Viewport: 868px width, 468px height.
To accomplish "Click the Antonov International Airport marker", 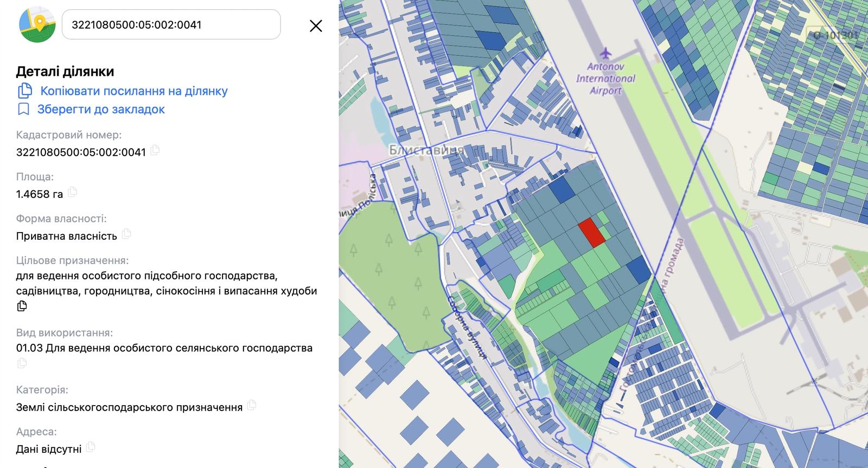I will (606, 53).
